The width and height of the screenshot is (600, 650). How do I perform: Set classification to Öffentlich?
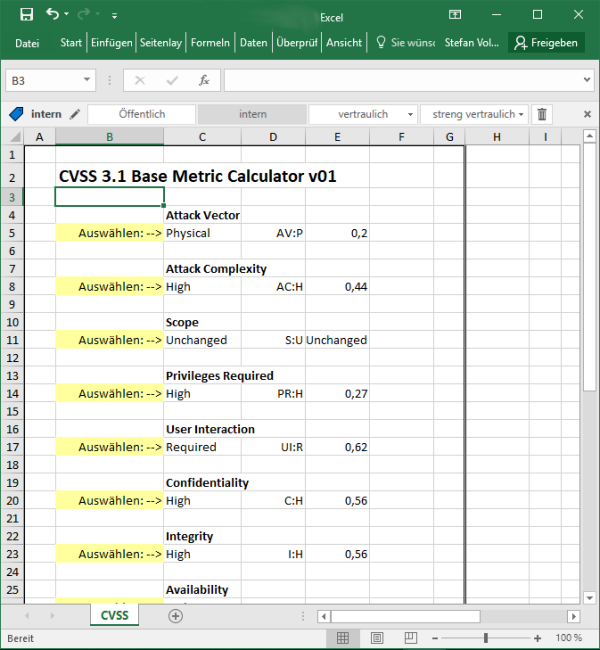click(142, 114)
